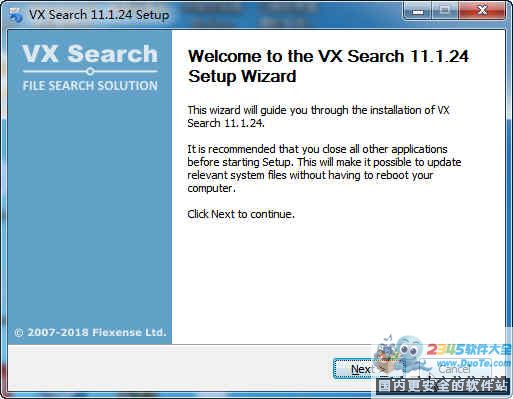Minimize the setup wizard window
The image size is (513, 399).
point(418,12)
